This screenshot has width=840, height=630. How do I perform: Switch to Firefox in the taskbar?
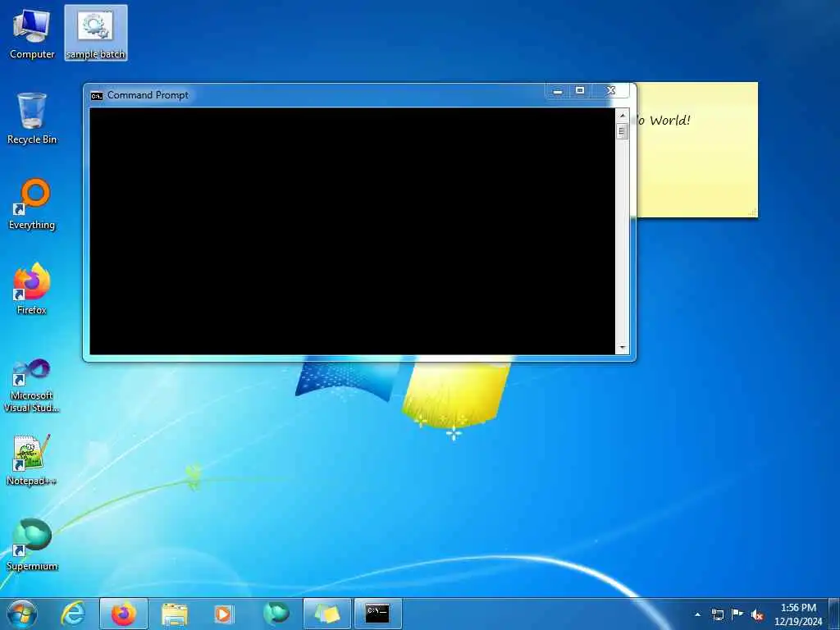[x=124, y=614]
